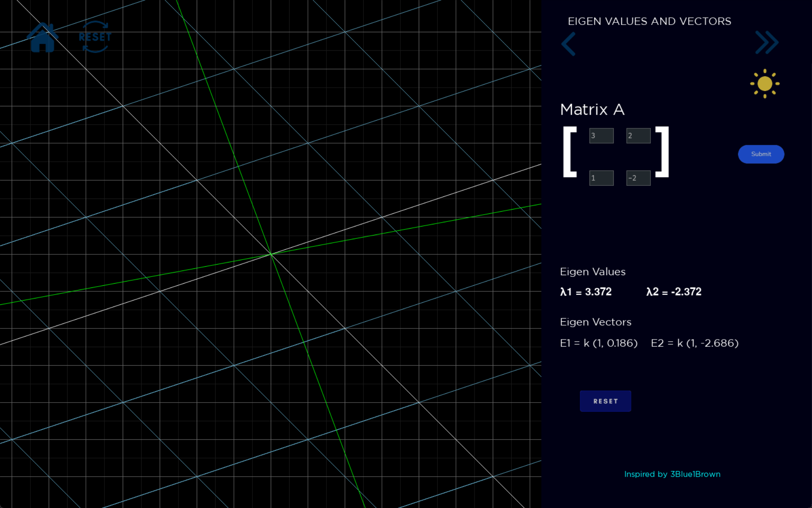Select the Matrix A heading
812x508 pixels.
(x=592, y=110)
